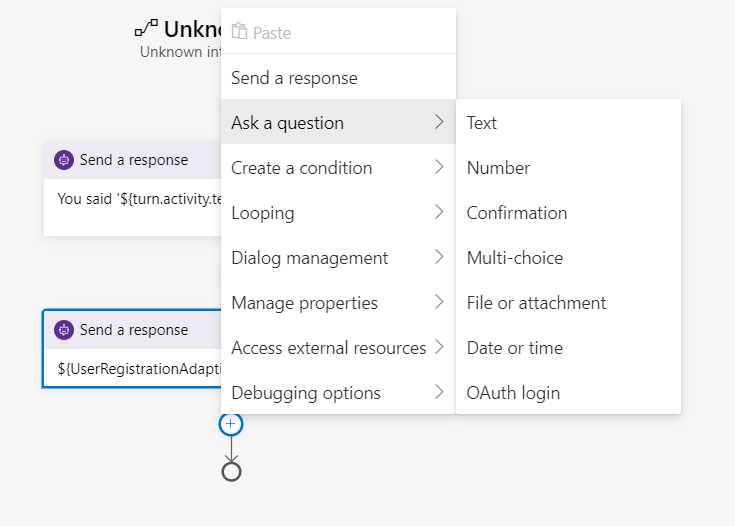Expand the chevron beside Create a condition
Image resolution: width=735 pixels, height=526 pixels.
click(439, 167)
